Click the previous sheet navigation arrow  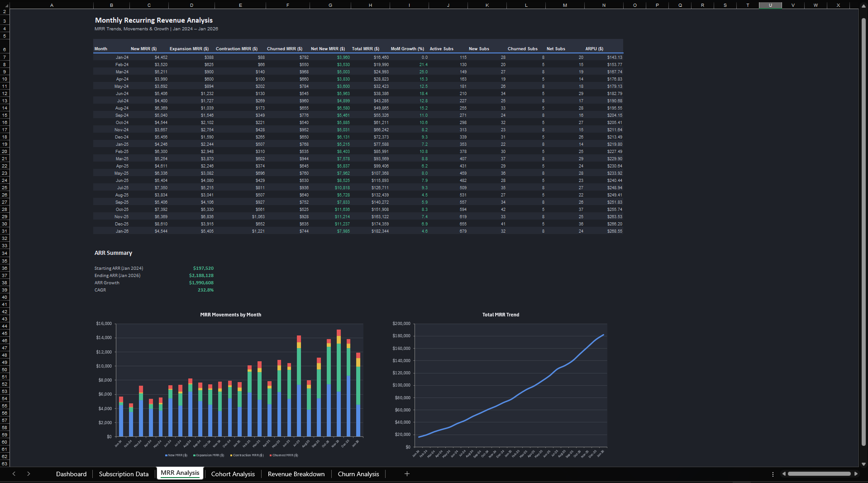[x=14, y=473]
